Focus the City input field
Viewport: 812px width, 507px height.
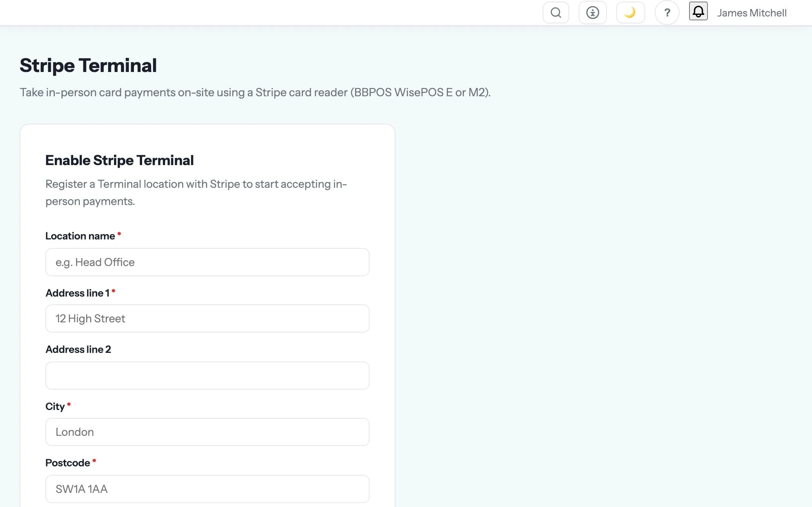(208, 432)
